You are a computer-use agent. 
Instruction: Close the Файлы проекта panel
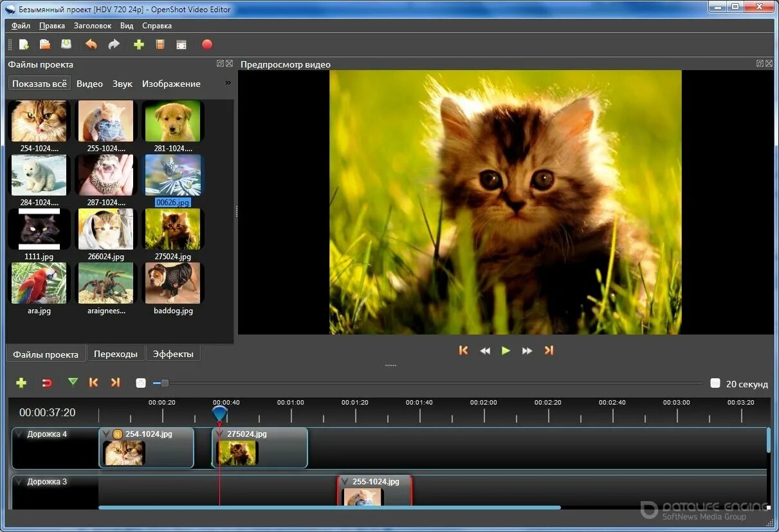[229, 64]
